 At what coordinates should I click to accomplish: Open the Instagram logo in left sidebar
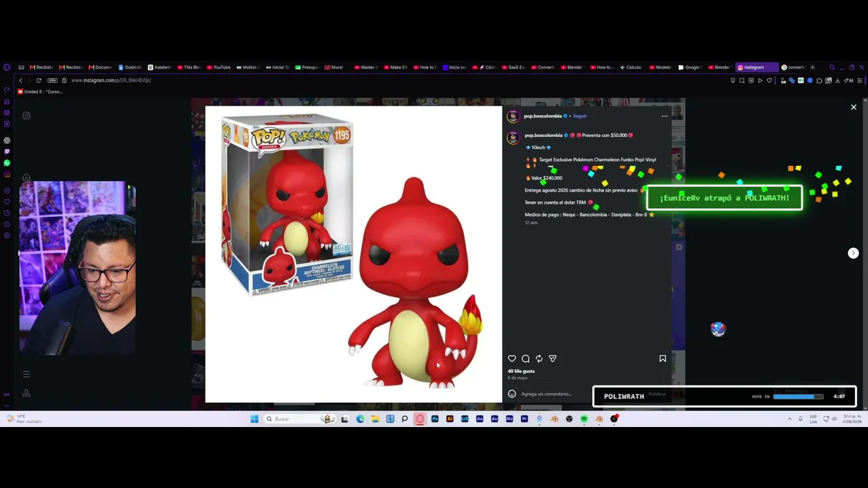pyautogui.click(x=26, y=115)
